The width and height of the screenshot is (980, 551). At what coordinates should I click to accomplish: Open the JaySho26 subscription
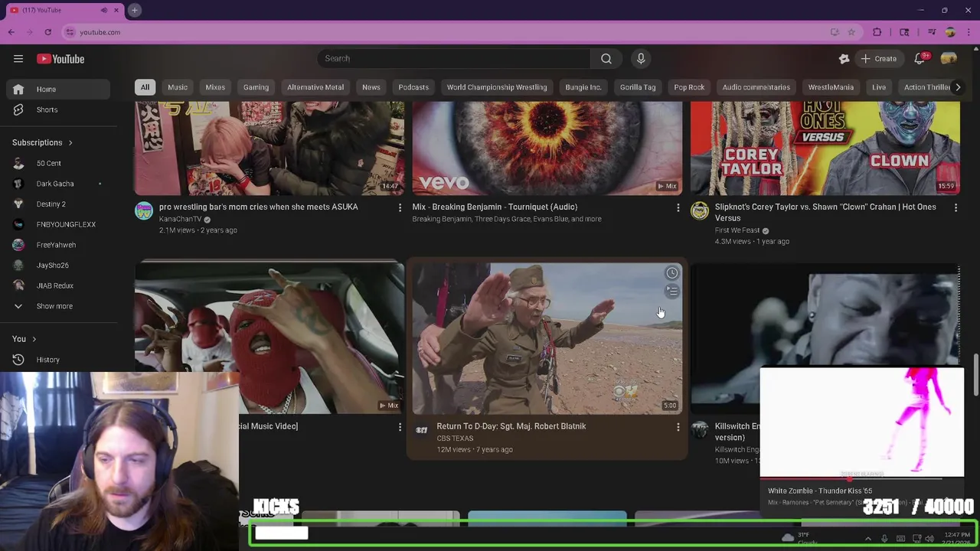tap(58, 266)
